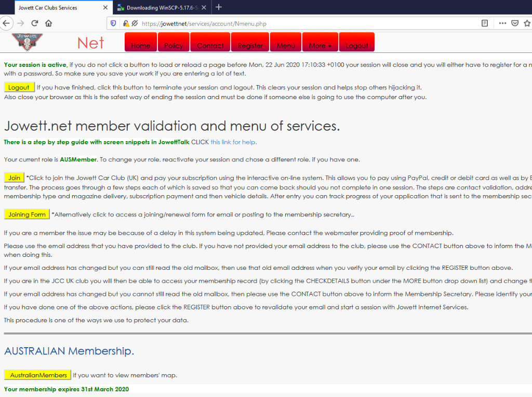532x397 pixels.
Task: Open tracking protection shield panel
Action: 113,23
